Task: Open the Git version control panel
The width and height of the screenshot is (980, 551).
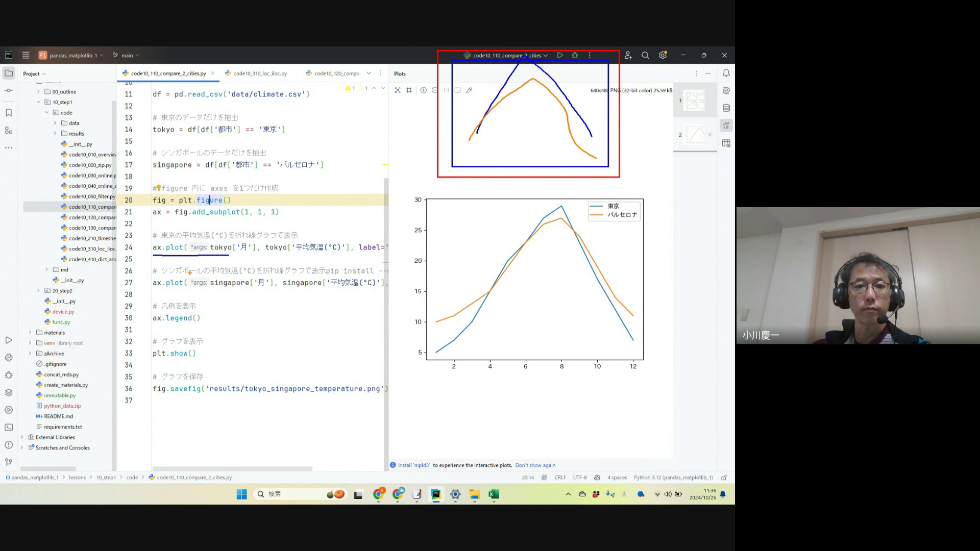Action: point(9,462)
